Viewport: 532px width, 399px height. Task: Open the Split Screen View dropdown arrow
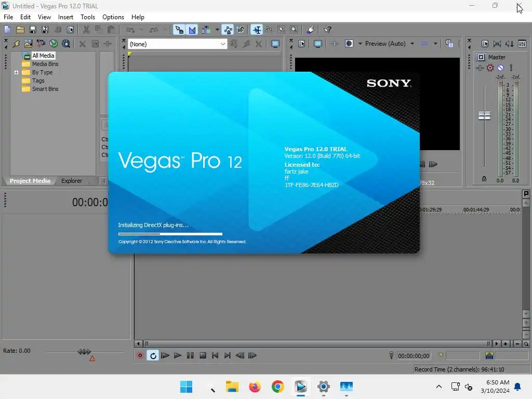point(360,44)
